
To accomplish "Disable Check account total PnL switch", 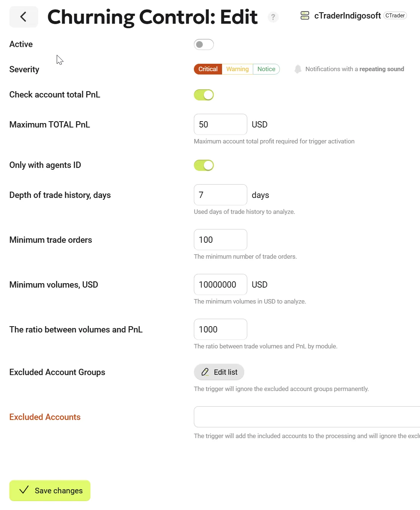I will [x=204, y=95].
